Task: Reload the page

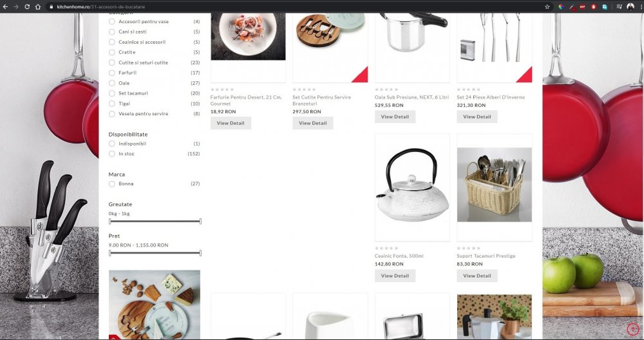Action: coord(27,6)
